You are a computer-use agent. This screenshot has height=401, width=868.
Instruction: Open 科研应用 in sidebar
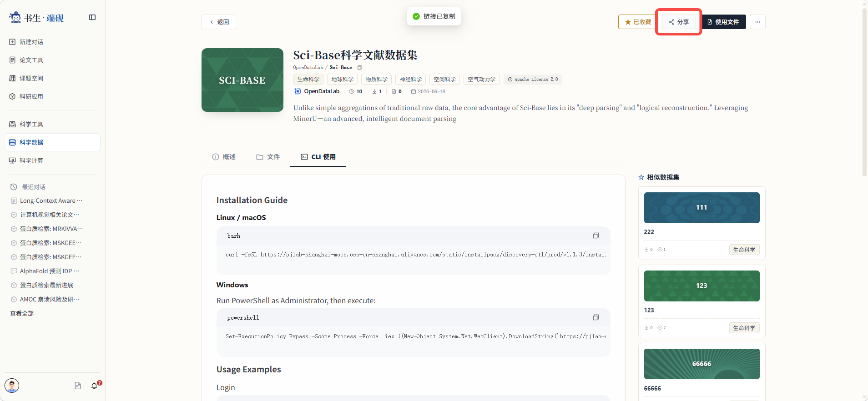(x=52, y=96)
